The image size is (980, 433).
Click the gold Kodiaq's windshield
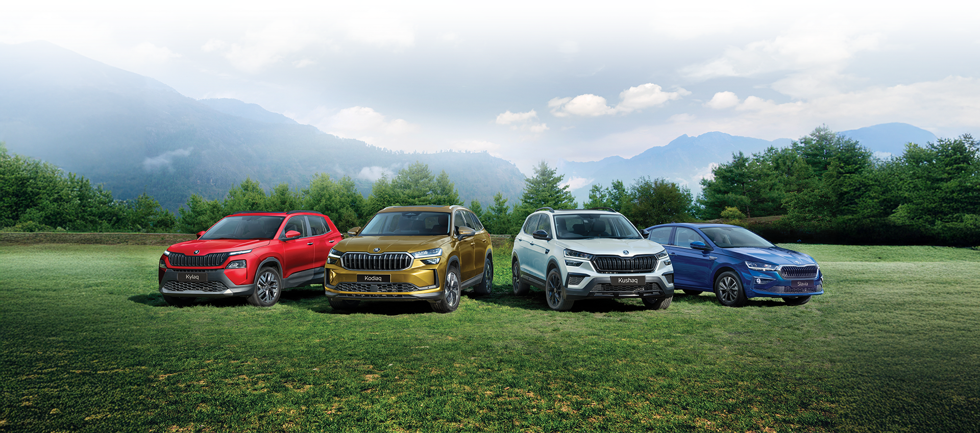(407, 224)
